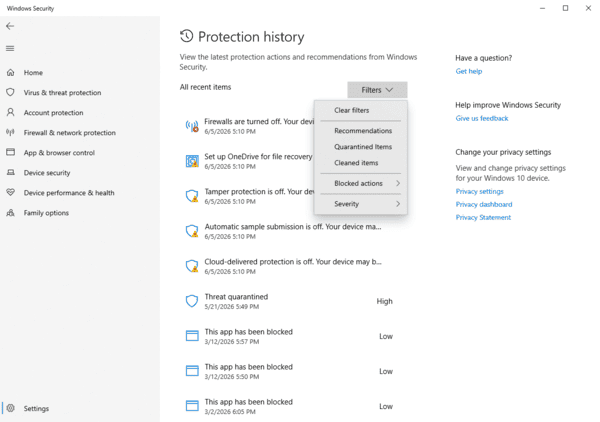Click app window icon for 3/2/2026 6:05 PM block
Viewport: 600px width, 422px height.
pos(192,406)
